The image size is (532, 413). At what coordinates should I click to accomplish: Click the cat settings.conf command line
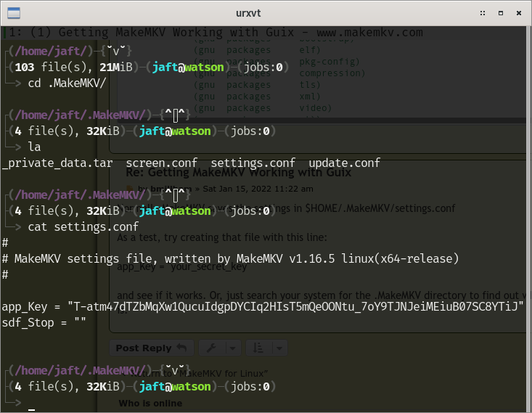pos(83,226)
